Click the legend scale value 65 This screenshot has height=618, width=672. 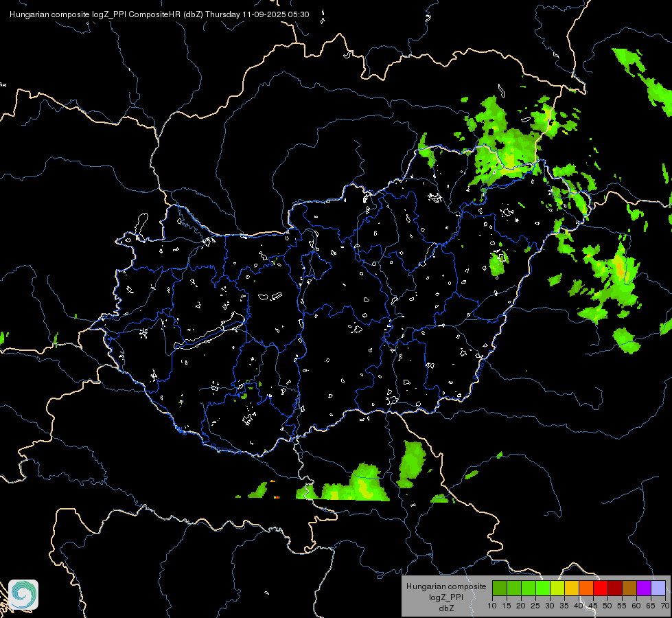[651, 606]
